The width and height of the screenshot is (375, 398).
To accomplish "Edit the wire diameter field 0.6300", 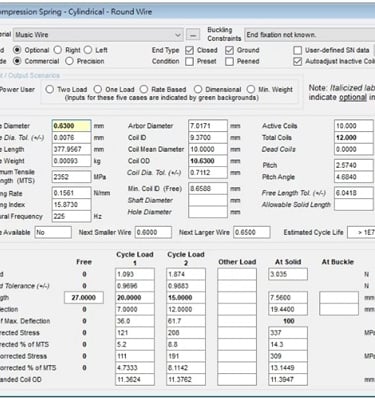I will tap(71, 126).
